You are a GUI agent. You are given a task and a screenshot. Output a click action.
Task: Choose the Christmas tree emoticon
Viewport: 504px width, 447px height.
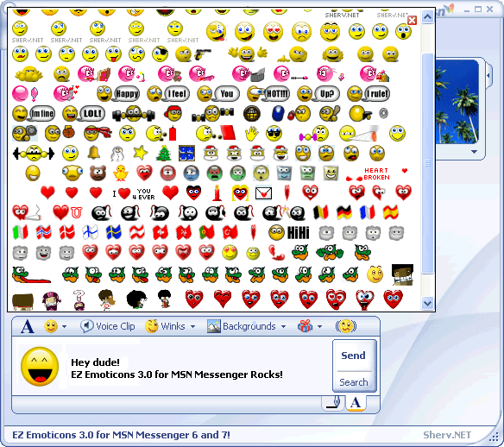coord(164,153)
